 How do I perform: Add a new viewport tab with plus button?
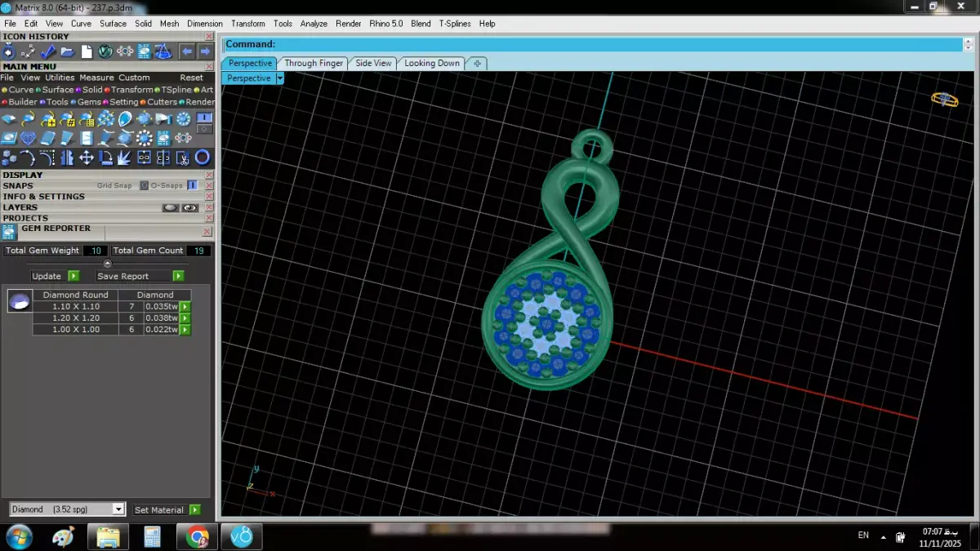pyautogui.click(x=477, y=63)
